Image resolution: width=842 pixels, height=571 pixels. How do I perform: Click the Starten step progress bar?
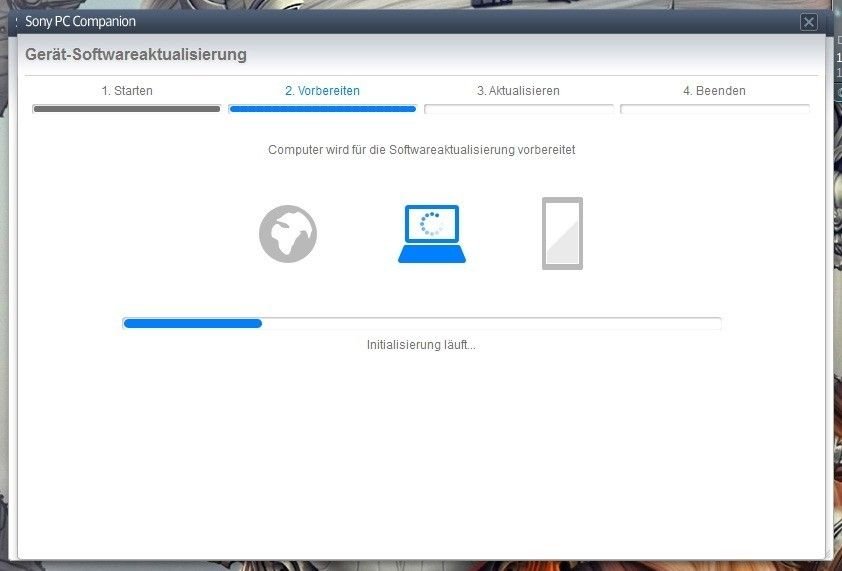127,109
